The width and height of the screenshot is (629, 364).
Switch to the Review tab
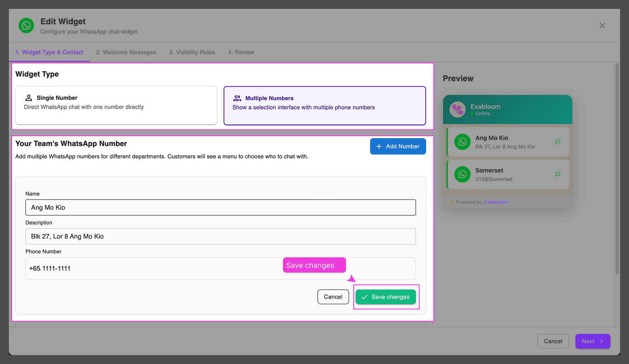tap(241, 52)
